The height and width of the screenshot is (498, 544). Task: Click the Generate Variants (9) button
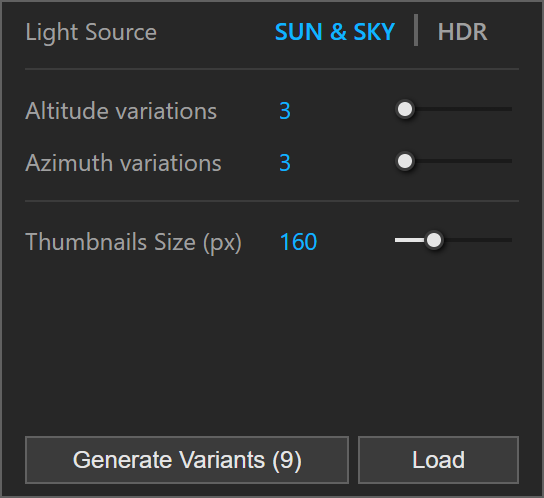pyautogui.click(x=187, y=460)
